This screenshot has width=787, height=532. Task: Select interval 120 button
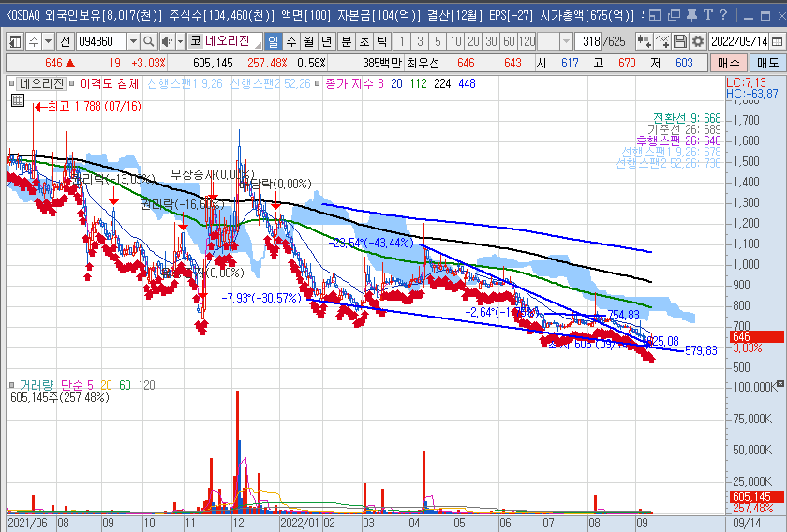point(527,41)
